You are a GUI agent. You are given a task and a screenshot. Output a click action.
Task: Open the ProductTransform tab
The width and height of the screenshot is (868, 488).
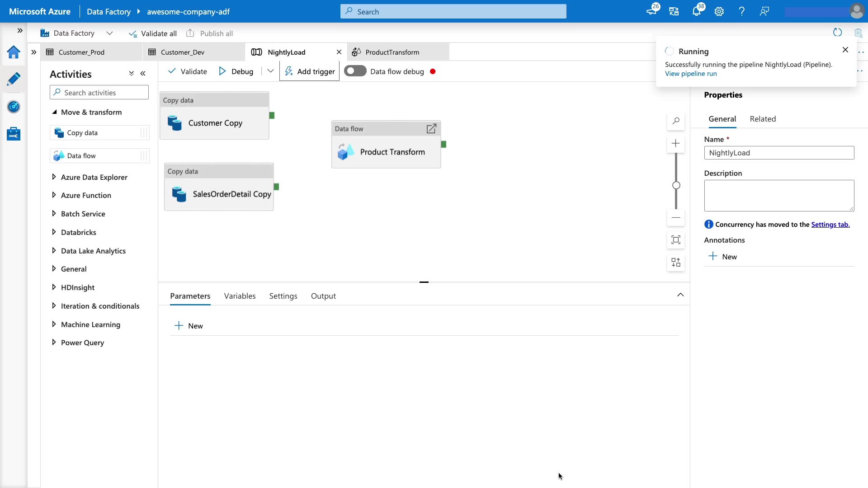click(x=392, y=52)
